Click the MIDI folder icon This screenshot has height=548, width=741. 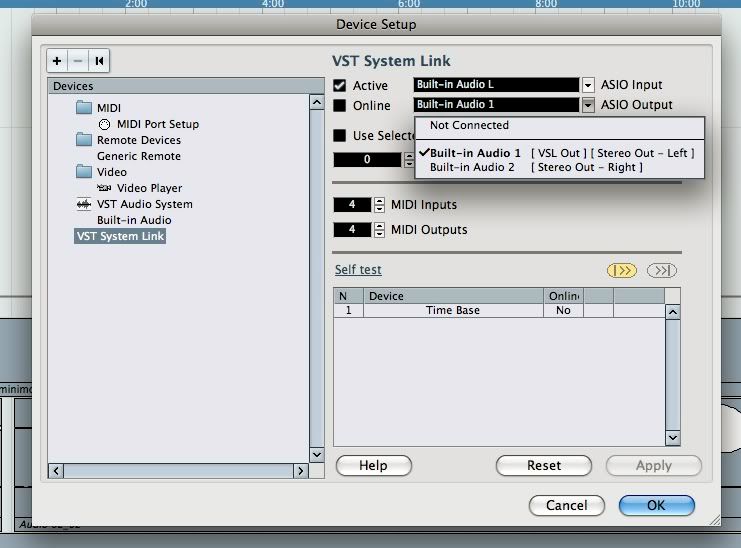pyautogui.click(x=84, y=108)
